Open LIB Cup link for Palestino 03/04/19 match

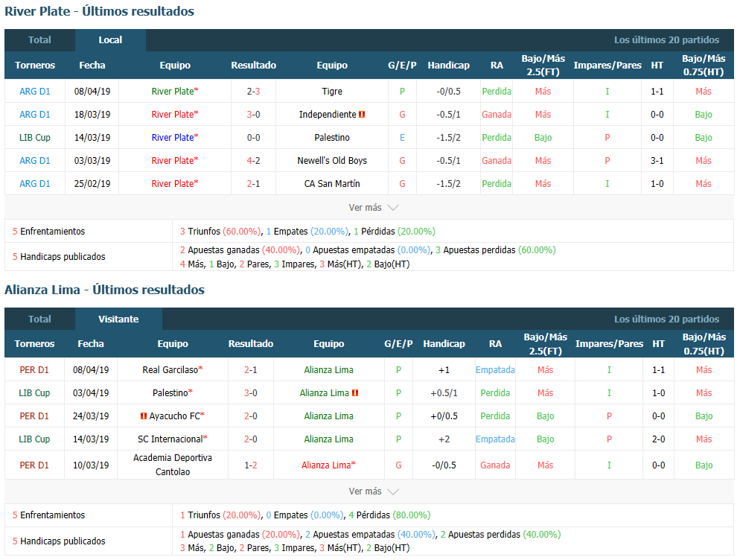34,393
